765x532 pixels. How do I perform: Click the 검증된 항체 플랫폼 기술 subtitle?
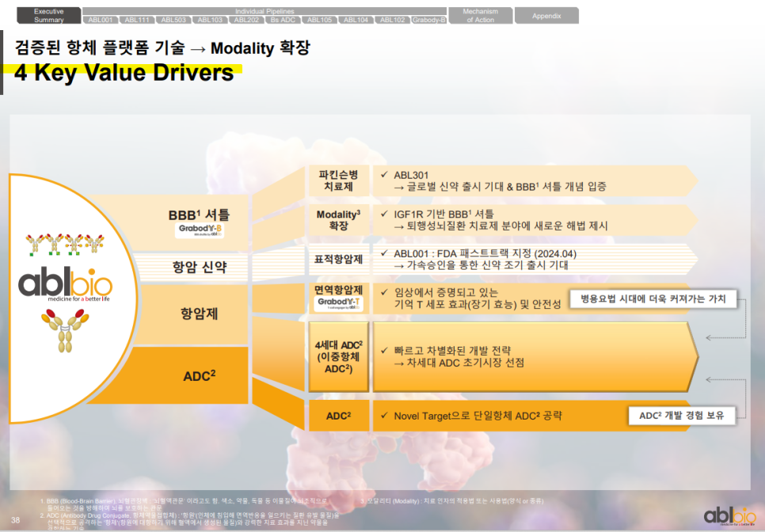coord(162,47)
